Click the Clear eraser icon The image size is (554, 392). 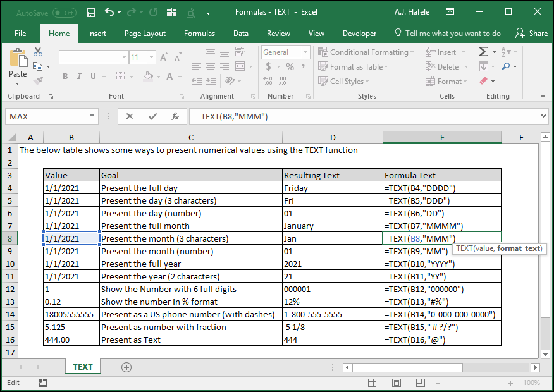click(x=483, y=81)
